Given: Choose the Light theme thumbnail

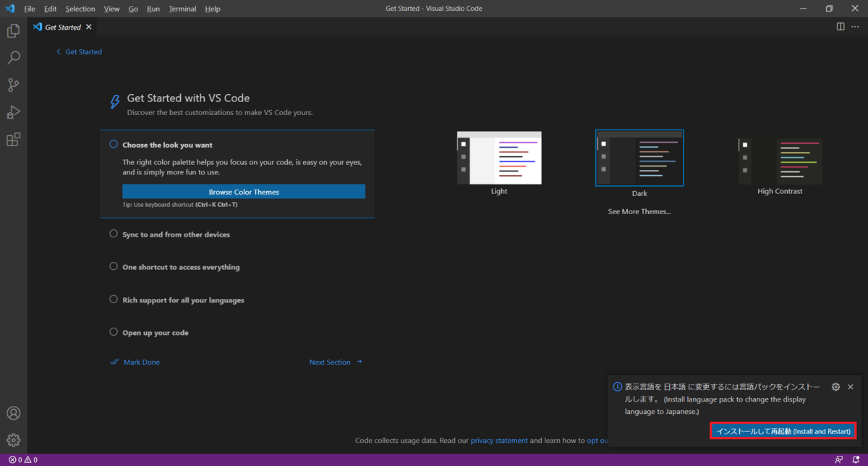Looking at the screenshot, I should coord(499,158).
